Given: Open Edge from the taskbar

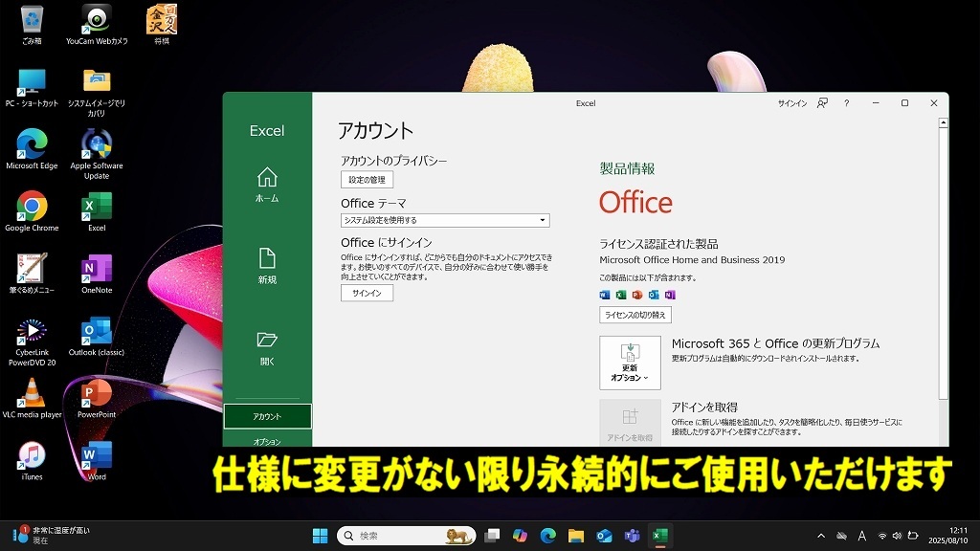Looking at the screenshot, I should [548, 536].
